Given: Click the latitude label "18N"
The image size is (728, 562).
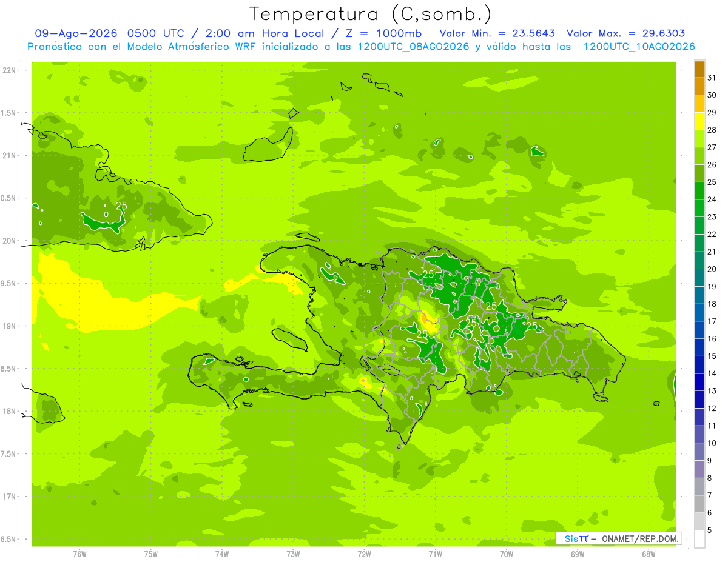Looking at the screenshot, I should click(x=10, y=412).
